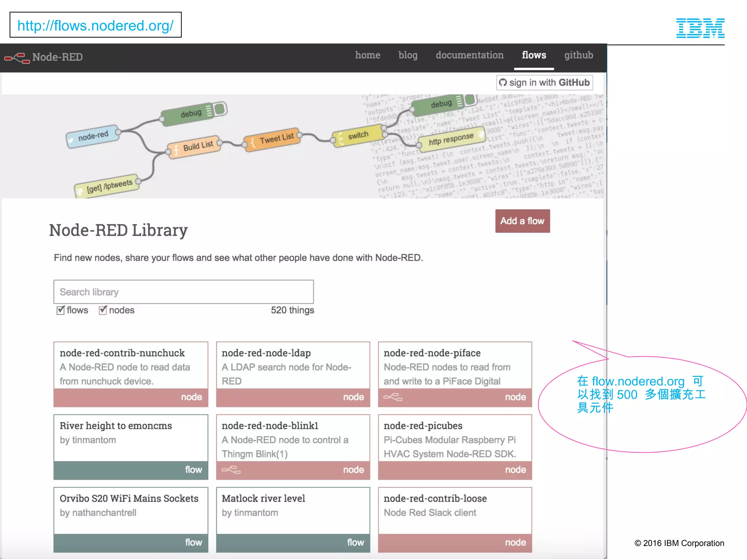This screenshot has width=747, height=560.
Task: Open the http://flows.nodered.org/ link
Action: (96, 26)
